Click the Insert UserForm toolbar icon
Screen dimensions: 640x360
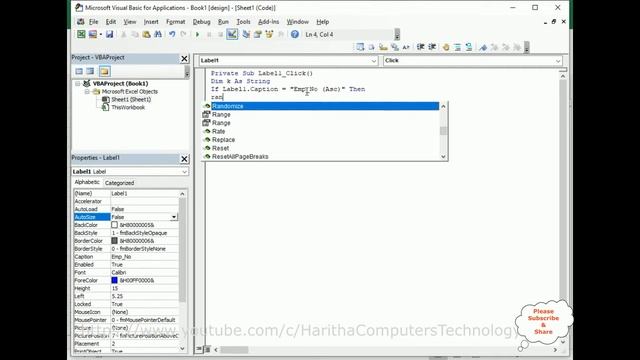93,34
